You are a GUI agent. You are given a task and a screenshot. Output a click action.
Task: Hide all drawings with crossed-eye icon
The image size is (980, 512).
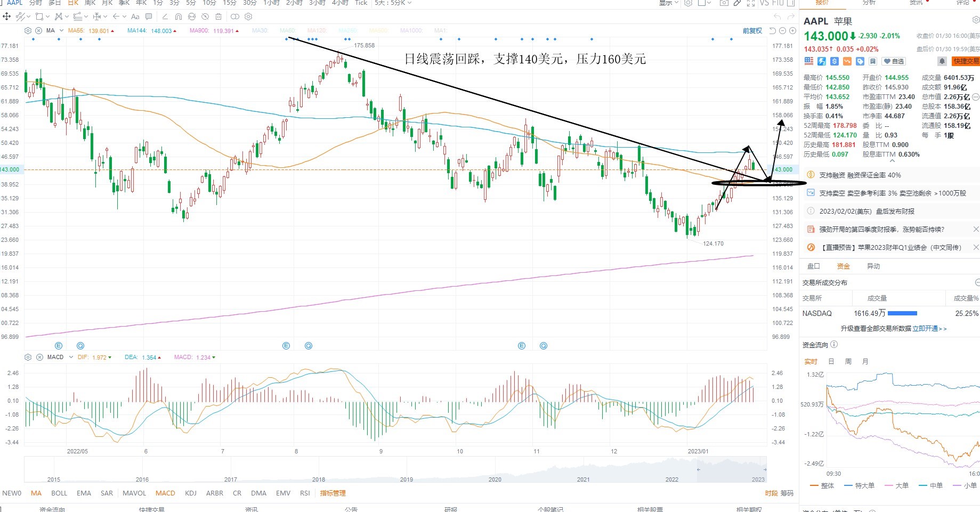click(x=205, y=17)
